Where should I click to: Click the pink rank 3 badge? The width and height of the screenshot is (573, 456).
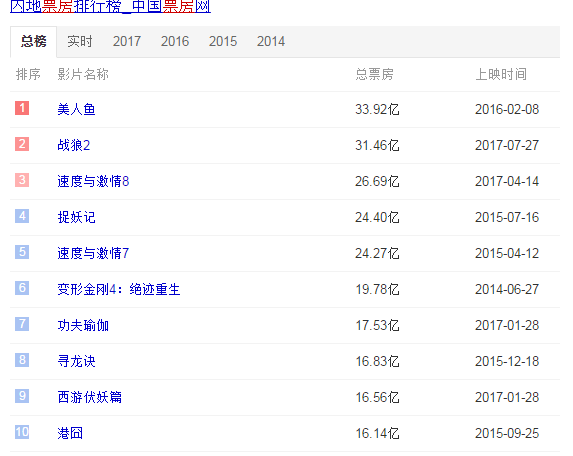pos(22,180)
